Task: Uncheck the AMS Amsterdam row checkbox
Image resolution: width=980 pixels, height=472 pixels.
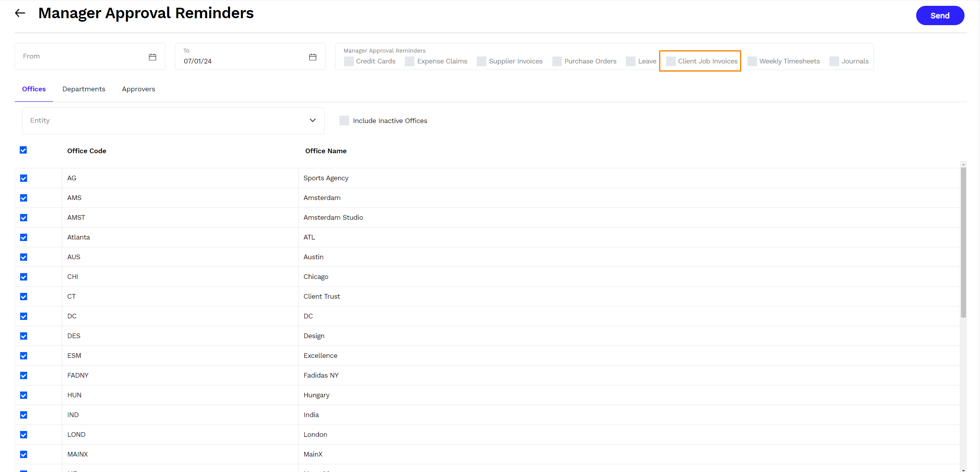Action: tap(24, 198)
